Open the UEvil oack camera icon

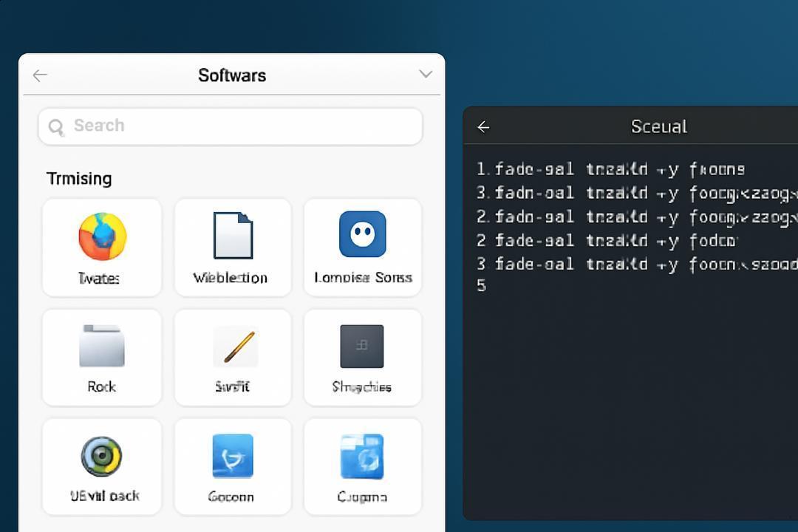coord(102,456)
